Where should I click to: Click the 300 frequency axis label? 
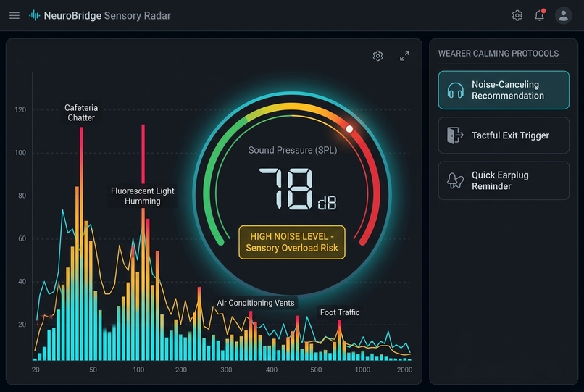click(226, 370)
